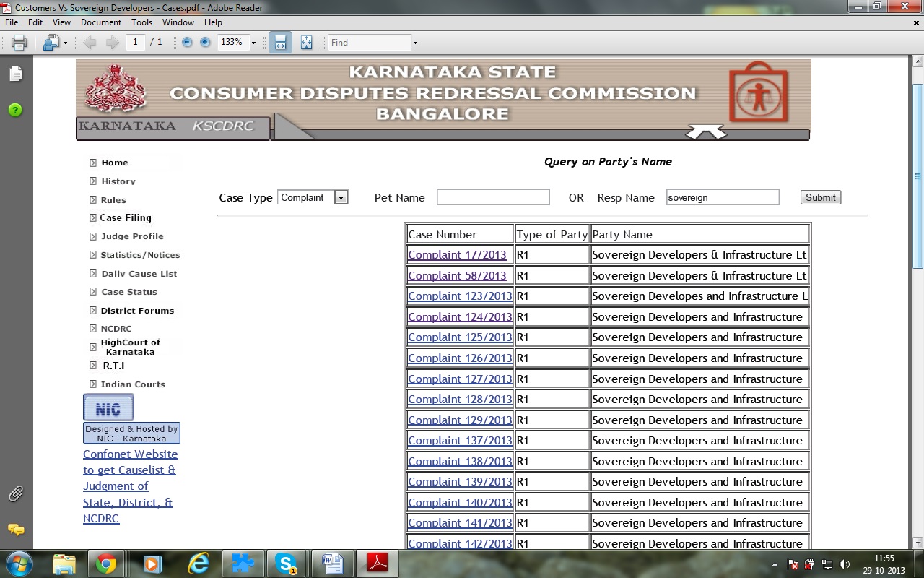The width and height of the screenshot is (924, 578).
Task: Expand the Find options dropdown arrow
Action: 415,43
